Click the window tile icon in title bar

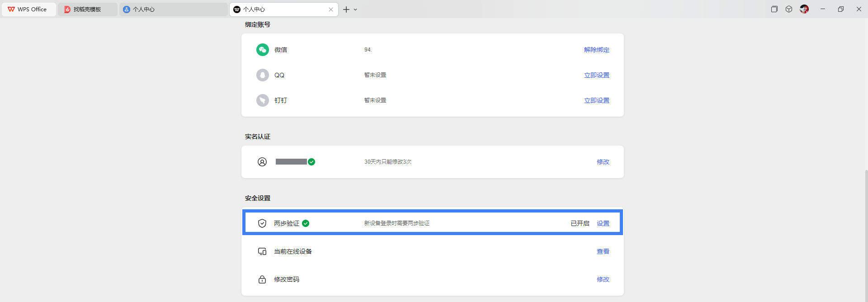(x=774, y=9)
